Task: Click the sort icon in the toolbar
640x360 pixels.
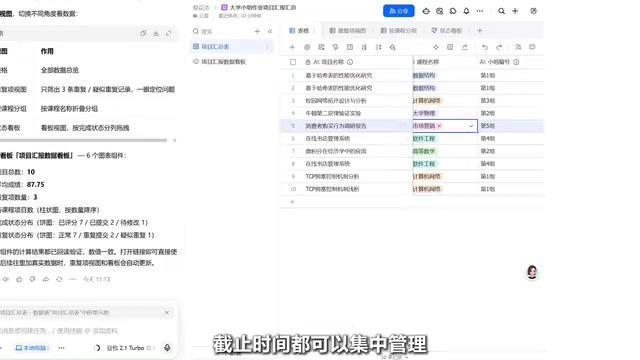Action: click(x=364, y=47)
